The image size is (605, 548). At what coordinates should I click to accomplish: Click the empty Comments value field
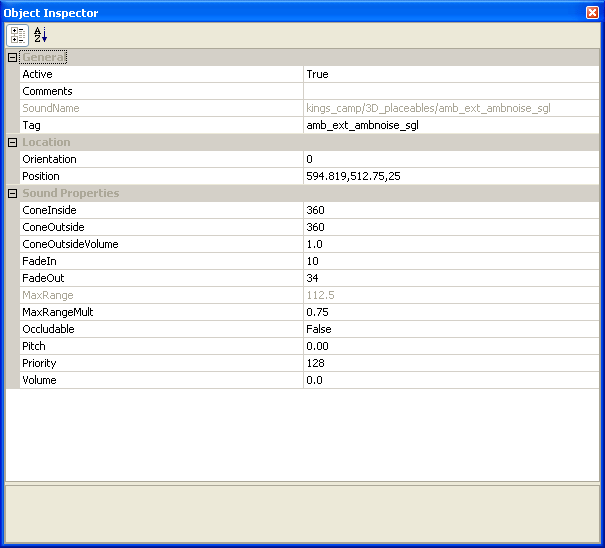451,92
